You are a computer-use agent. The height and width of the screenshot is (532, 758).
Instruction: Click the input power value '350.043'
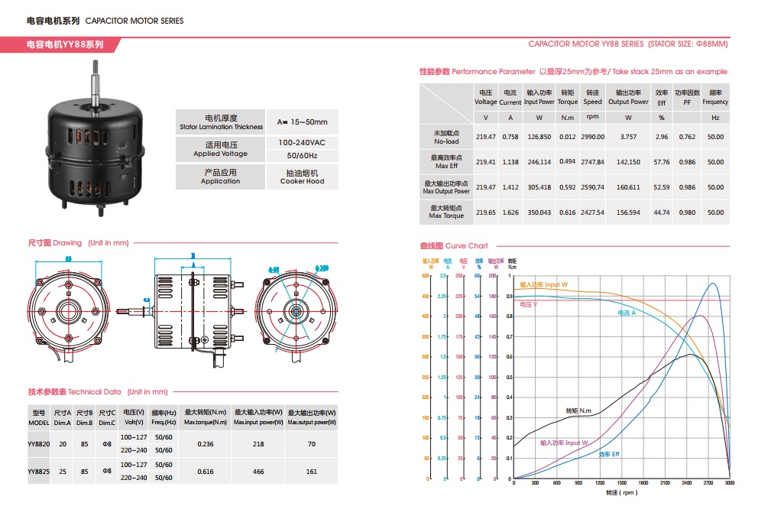[x=539, y=212]
